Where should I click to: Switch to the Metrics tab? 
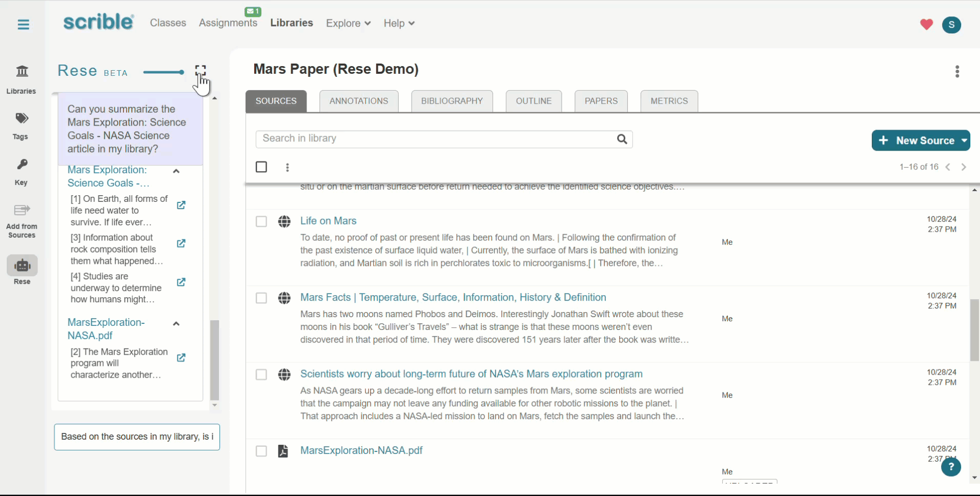click(x=669, y=101)
